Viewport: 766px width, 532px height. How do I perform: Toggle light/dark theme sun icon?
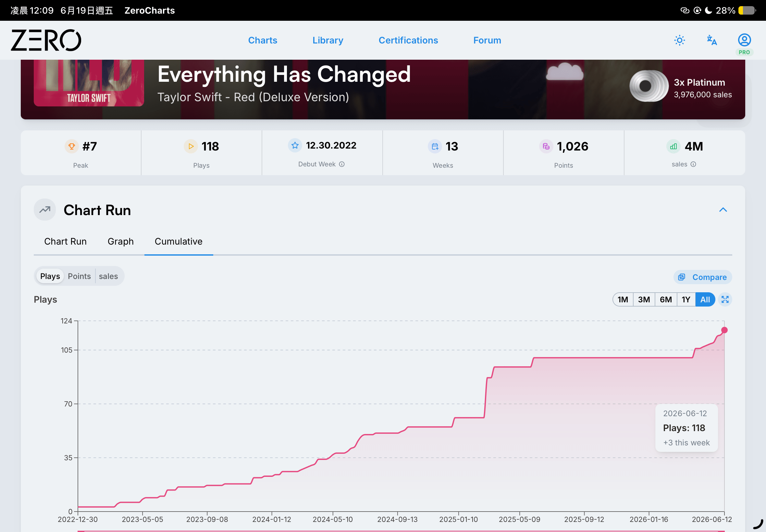click(679, 40)
